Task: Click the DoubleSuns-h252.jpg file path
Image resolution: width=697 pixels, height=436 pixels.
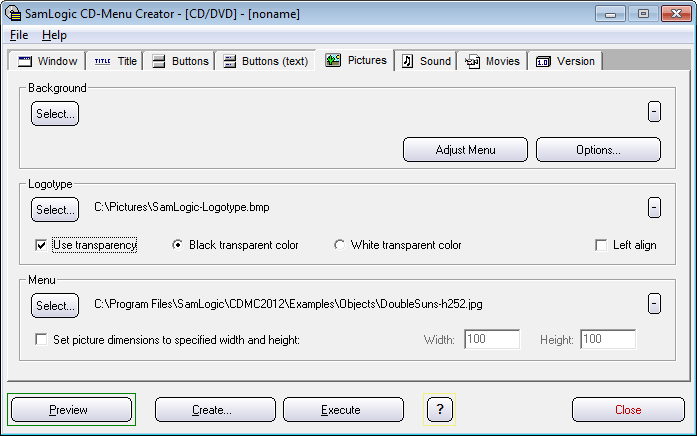Action: click(288, 304)
